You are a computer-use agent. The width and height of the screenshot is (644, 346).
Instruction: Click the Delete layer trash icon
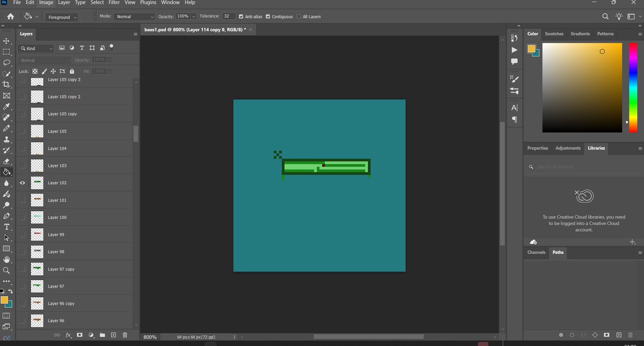click(125, 335)
